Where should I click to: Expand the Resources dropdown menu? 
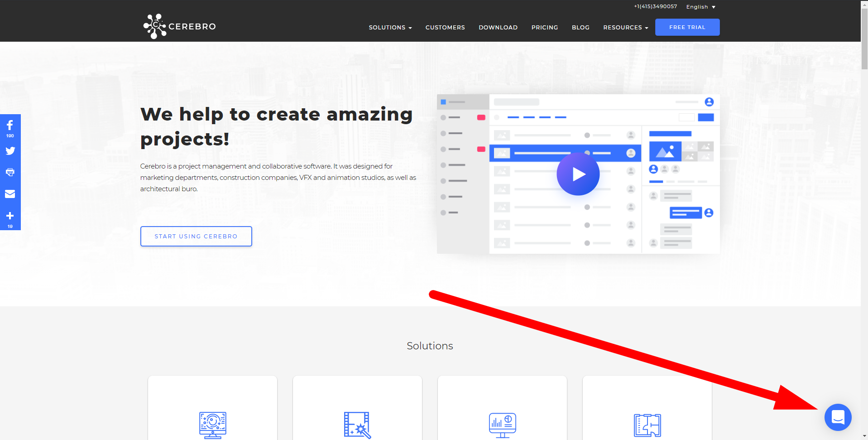626,27
